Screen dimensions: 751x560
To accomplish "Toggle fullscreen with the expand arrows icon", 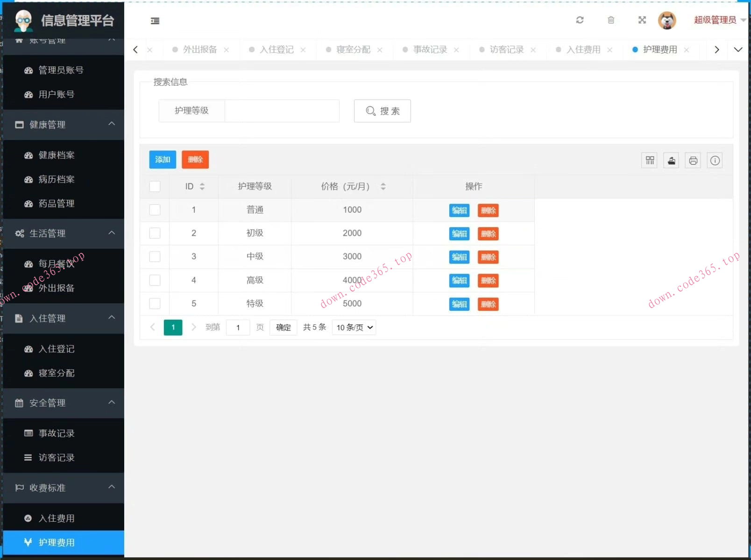I will pos(642,20).
